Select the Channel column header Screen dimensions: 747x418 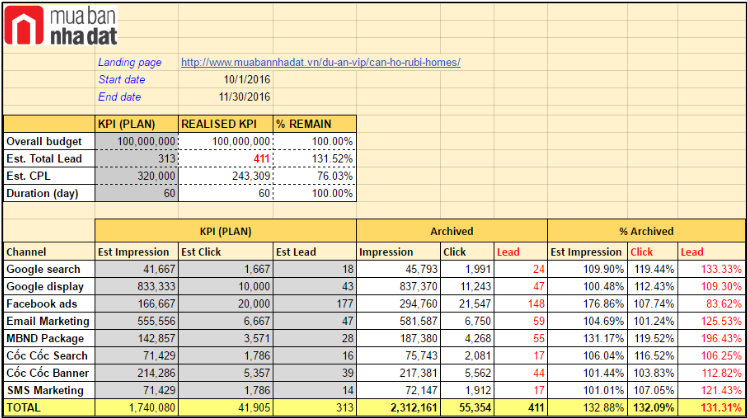point(27,252)
